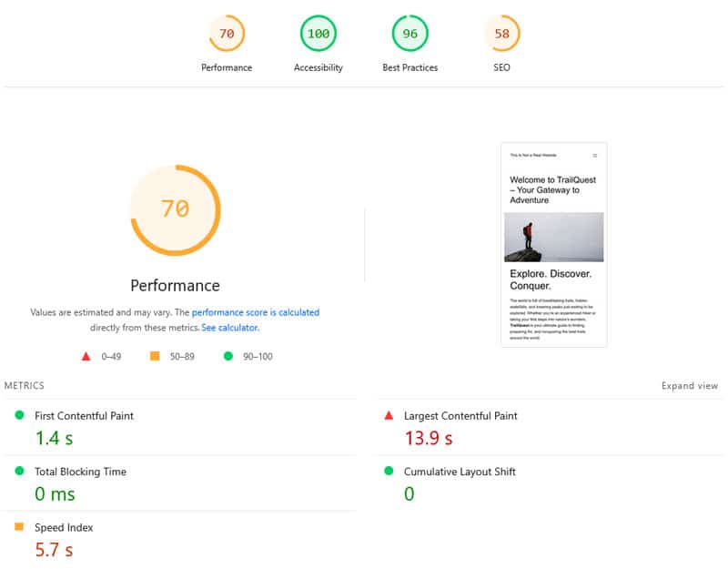Expand the First Contentful Paint metric
Viewport: 728px width, 569px height.
(178, 428)
